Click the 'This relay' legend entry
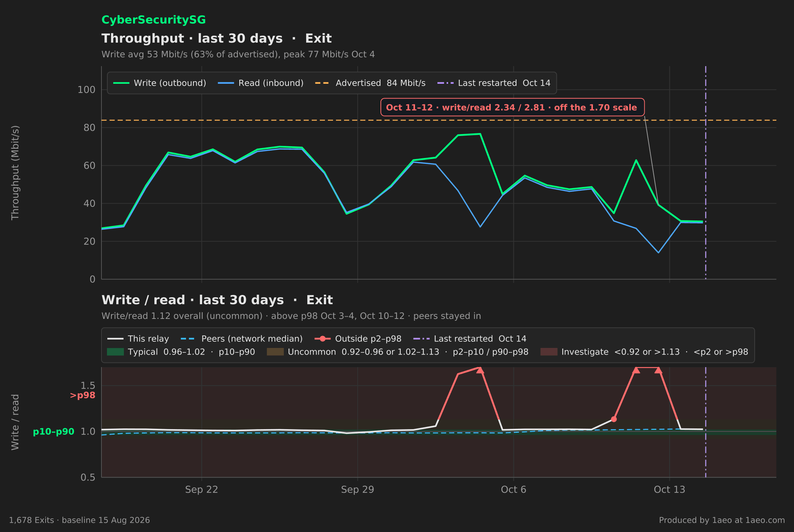The height and width of the screenshot is (532, 794). pyautogui.click(x=138, y=339)
